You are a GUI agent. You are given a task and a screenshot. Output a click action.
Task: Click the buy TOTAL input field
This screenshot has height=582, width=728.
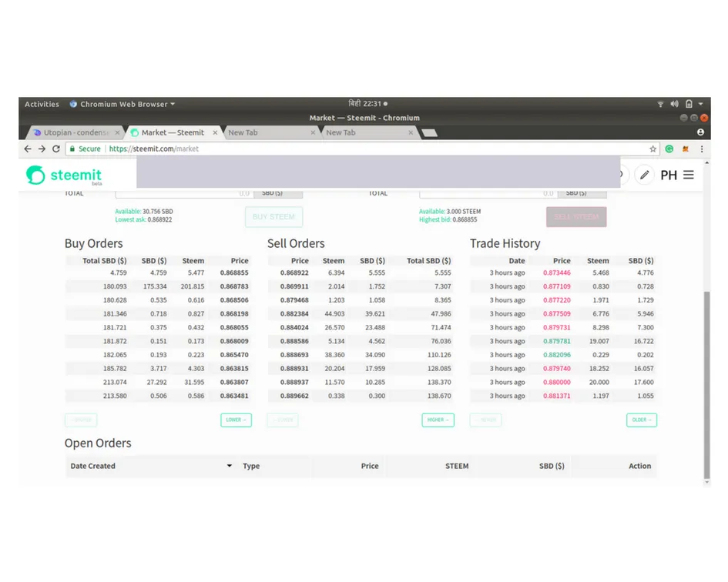coord(184,193)
